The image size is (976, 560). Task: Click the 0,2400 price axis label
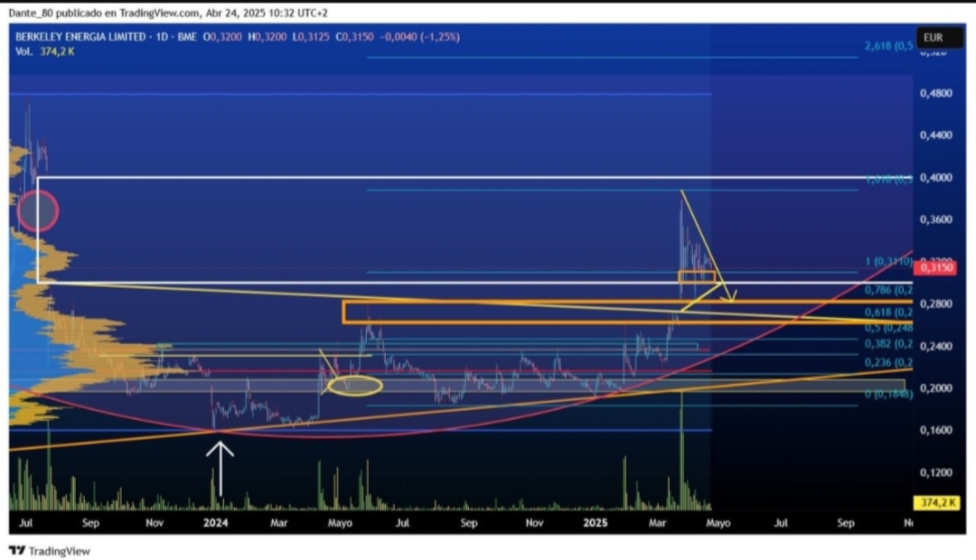pos(936,346)
